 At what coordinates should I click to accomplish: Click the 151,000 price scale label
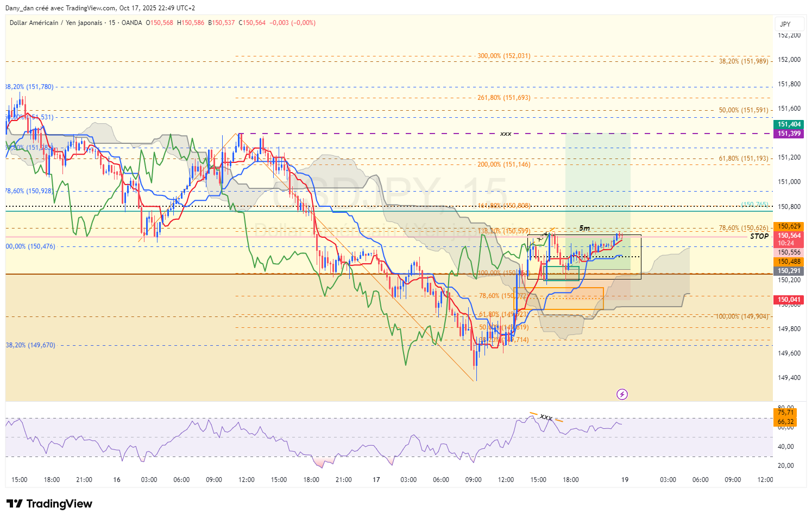click(789, 182)
